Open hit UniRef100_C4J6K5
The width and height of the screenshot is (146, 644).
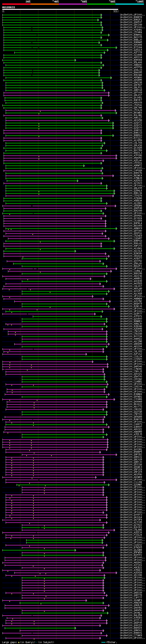(131, 221)
